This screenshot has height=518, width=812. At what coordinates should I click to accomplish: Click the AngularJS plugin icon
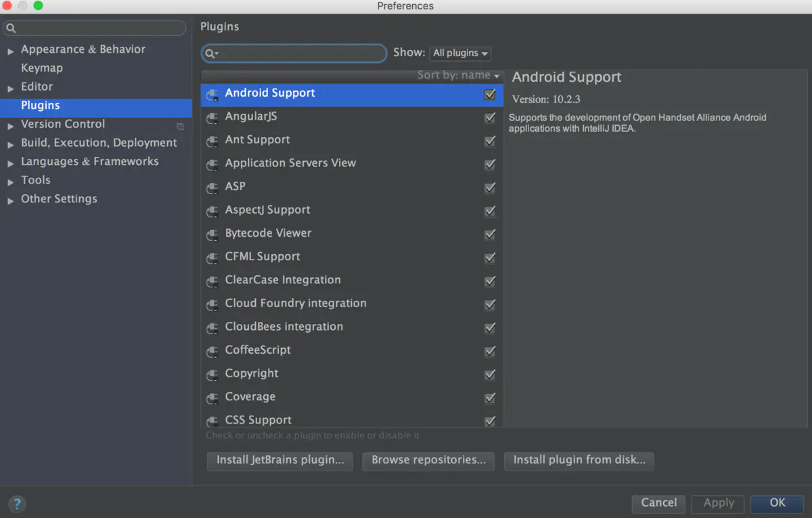[212, 118]
